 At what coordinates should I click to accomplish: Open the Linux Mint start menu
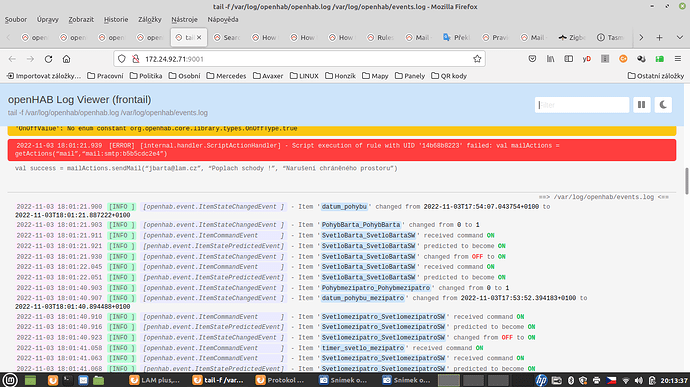coord(10,380)
